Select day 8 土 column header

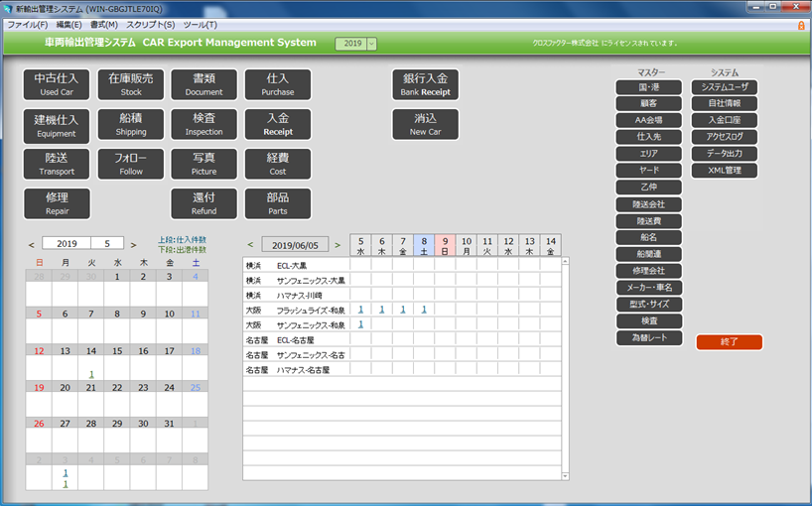pyautogui.click(x=424, y=245)
